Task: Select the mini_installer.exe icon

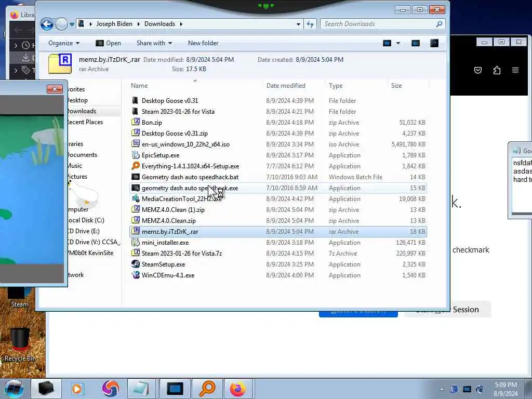Action: (x=136, y=242)
